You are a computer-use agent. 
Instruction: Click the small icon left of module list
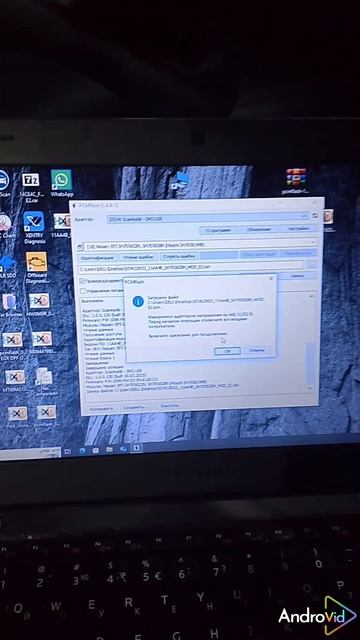pos(80,247)
